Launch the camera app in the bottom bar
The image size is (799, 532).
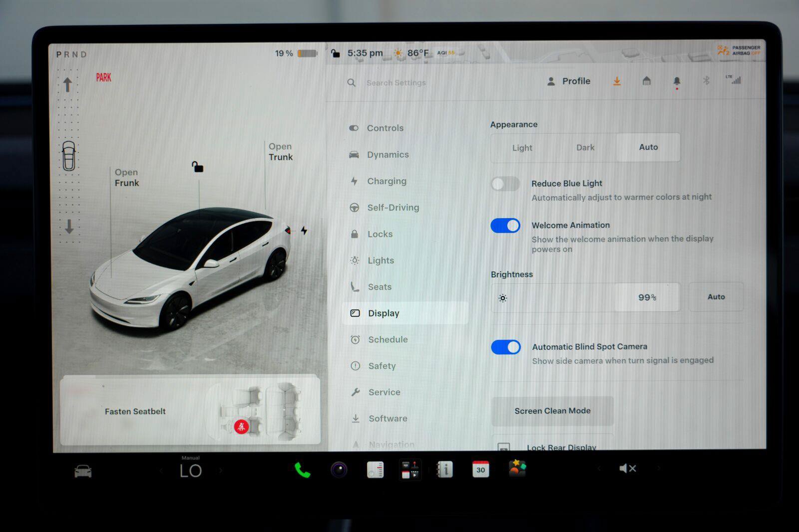click(339, 470)
